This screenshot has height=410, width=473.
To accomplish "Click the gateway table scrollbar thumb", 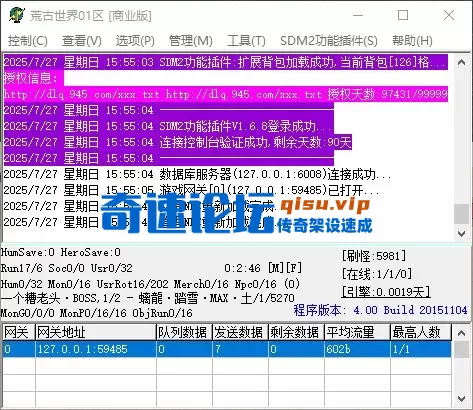I will point(462,349).
